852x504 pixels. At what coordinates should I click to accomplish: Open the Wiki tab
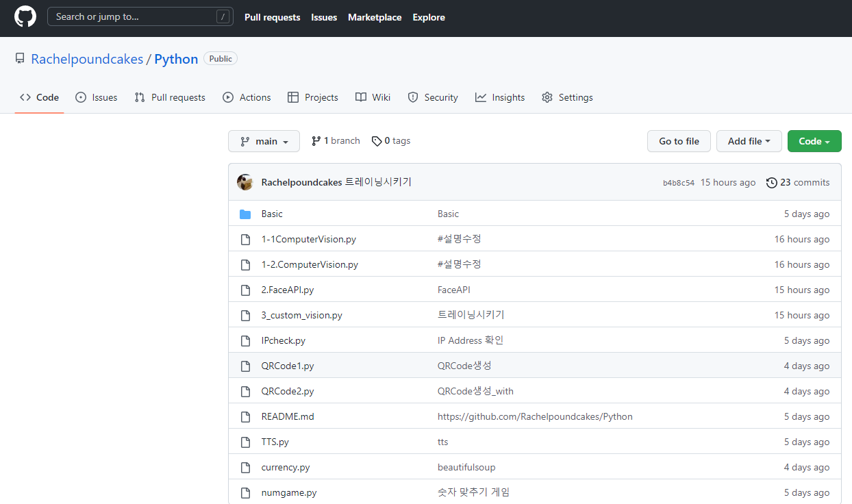(373, 98)
